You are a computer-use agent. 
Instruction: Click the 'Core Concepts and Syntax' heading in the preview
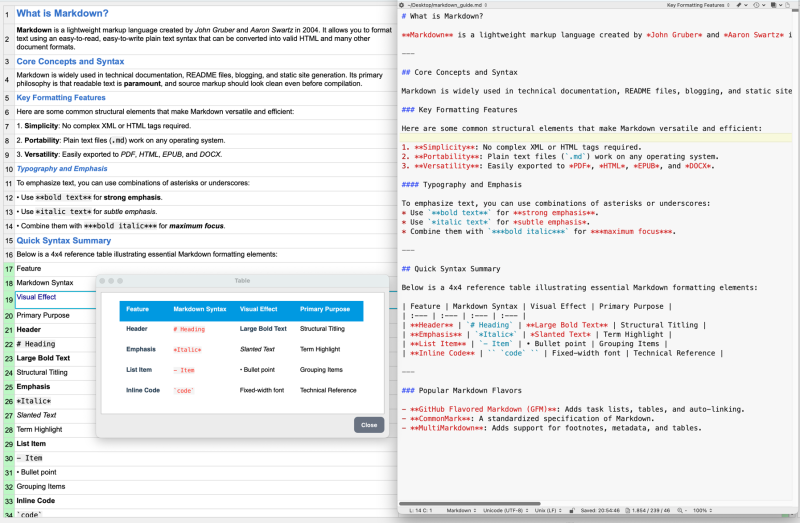70,61
